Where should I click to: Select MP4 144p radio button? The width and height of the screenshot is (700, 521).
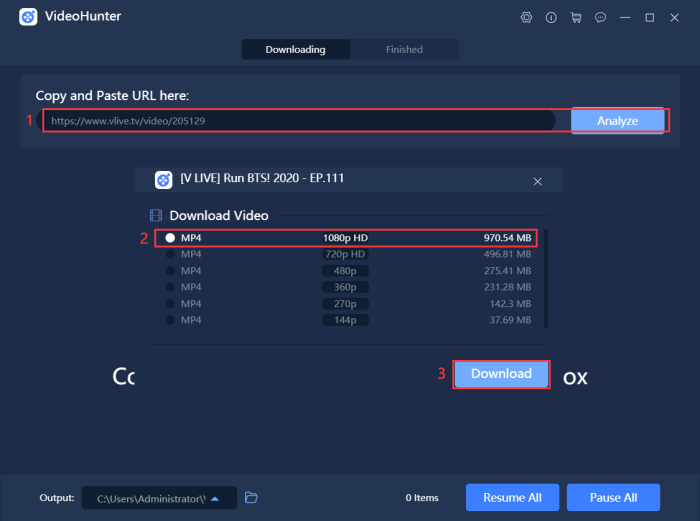(x=170, y=320)
